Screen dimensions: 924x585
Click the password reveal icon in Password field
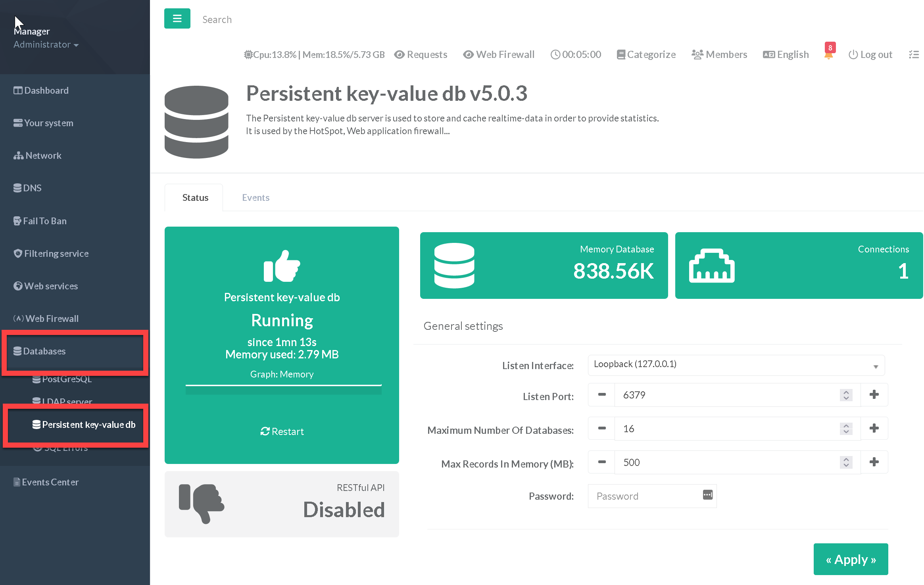707,495
